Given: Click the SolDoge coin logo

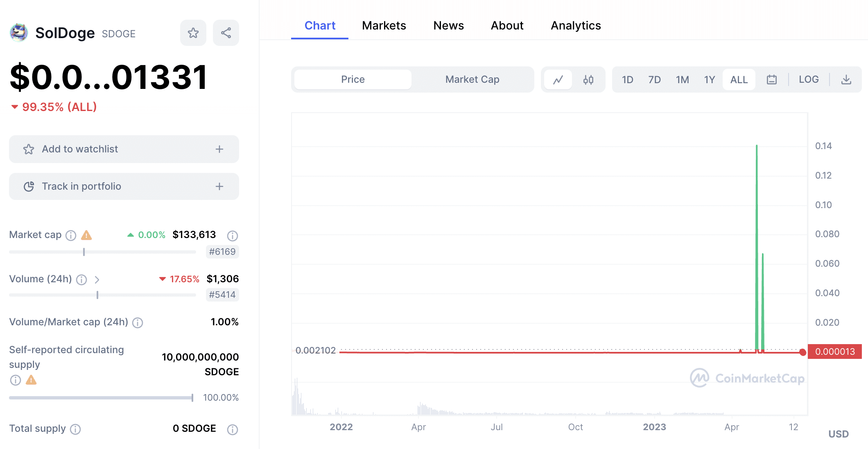Looking at the screenshot, I should point(19,33).
